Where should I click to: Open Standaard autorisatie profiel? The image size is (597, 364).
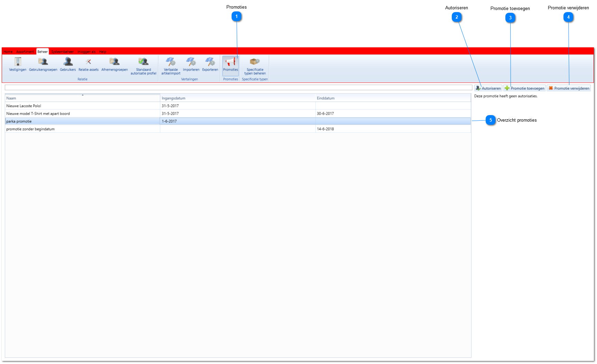click(143, 66)
